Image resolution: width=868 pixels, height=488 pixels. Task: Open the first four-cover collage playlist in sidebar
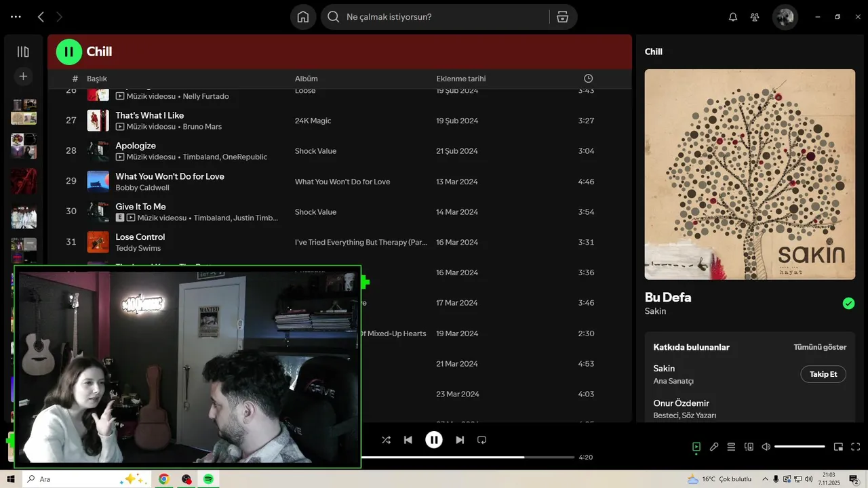tap(24, 112)
